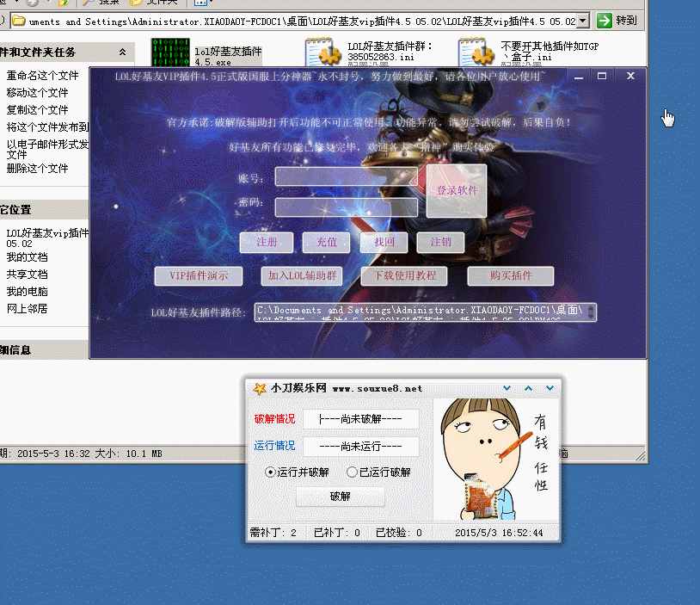Click the VIP插件演示 button

pyautogui.click(x=199, y=275)
